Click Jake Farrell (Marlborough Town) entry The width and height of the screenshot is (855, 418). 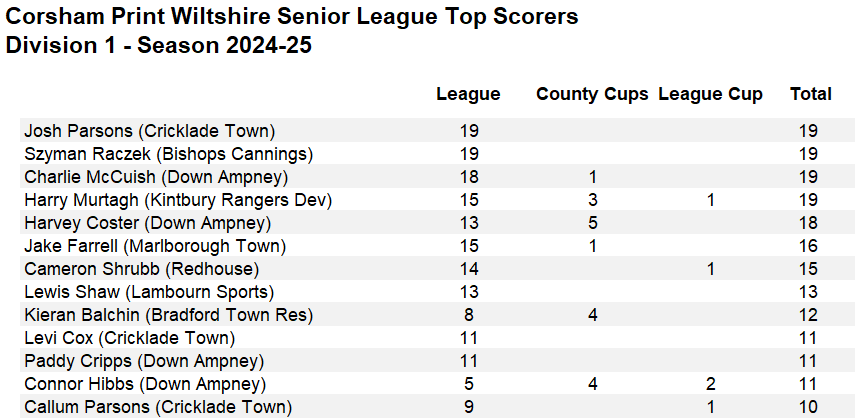coord(155,246)
